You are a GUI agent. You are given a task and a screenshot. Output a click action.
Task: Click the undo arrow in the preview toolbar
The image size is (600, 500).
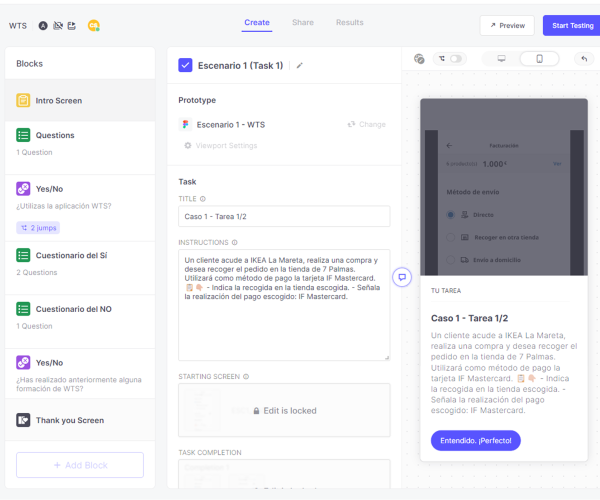pos(583,59)
